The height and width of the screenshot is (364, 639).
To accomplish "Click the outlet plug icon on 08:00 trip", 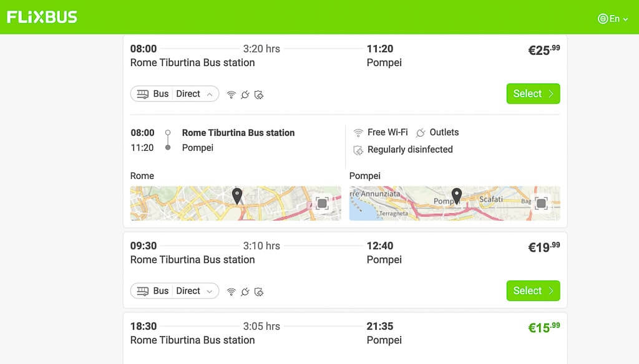I will 245,95.
